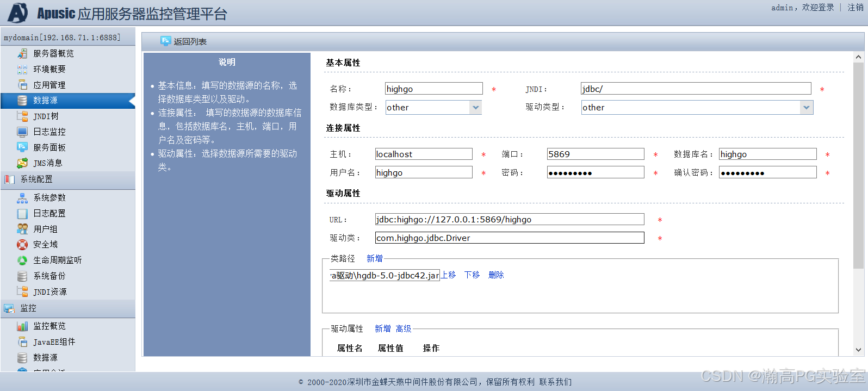The image size is (868, 391).
Task: Click the 安全域 lifebuoy icon
Action: pos(22,245)
